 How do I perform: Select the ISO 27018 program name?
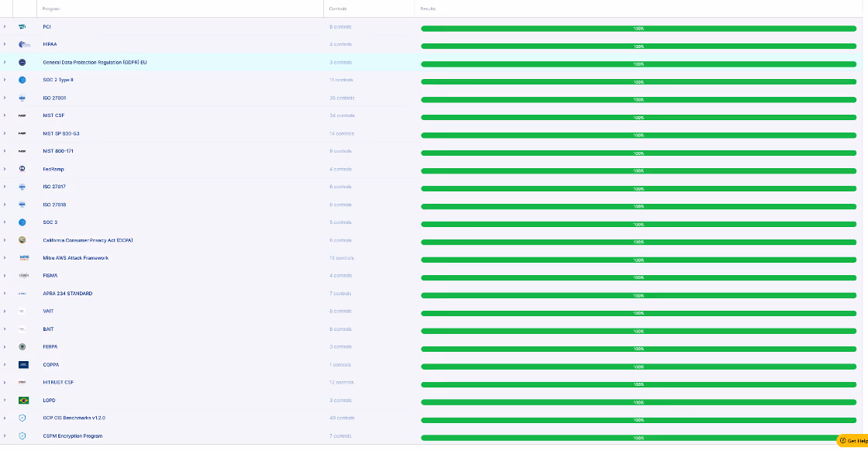54,205
